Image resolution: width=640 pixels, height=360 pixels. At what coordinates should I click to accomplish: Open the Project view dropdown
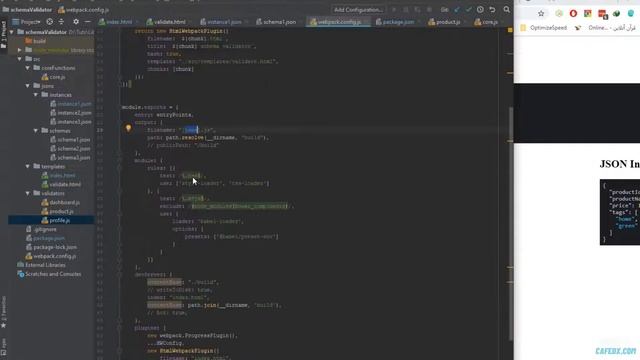point(27,22)
